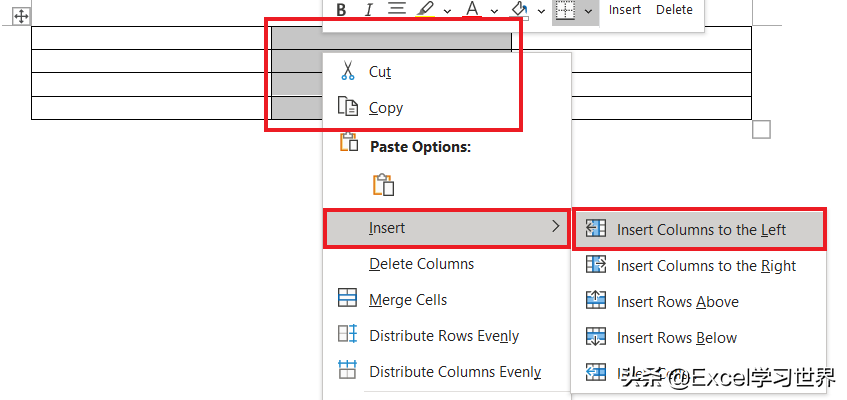Open the Insert submenu entry
The width and height of the screenshot is (847, 400).
446,229
